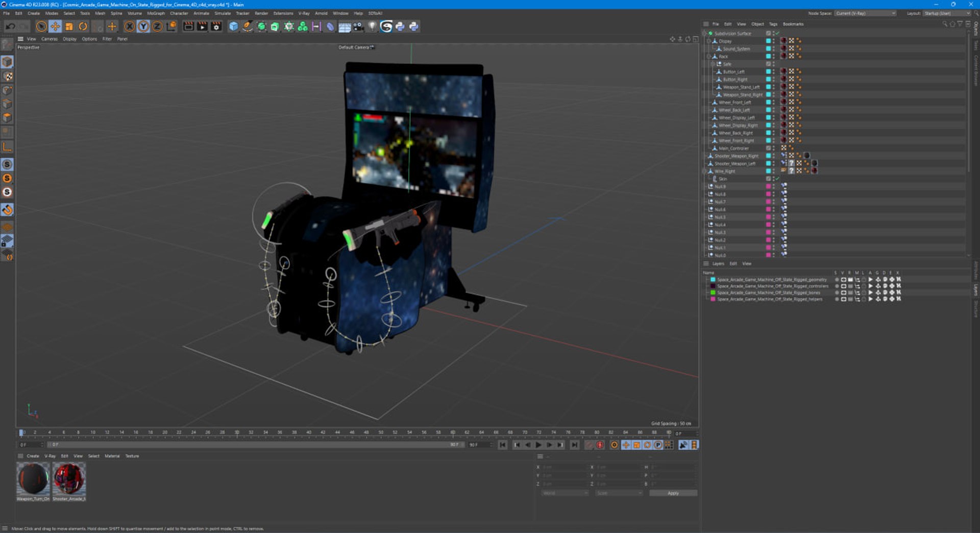Click the Shooter_Arcade material thumbnail
The height and width of the screenshot is (533, 980).
point(69,478)
